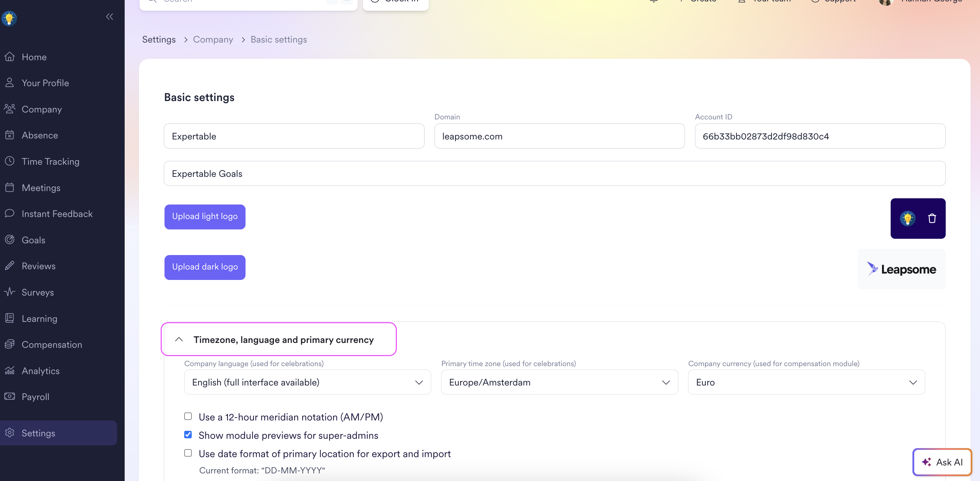Open the Primary time zone dropdown

pyautogui.click(x=559, y=382)
